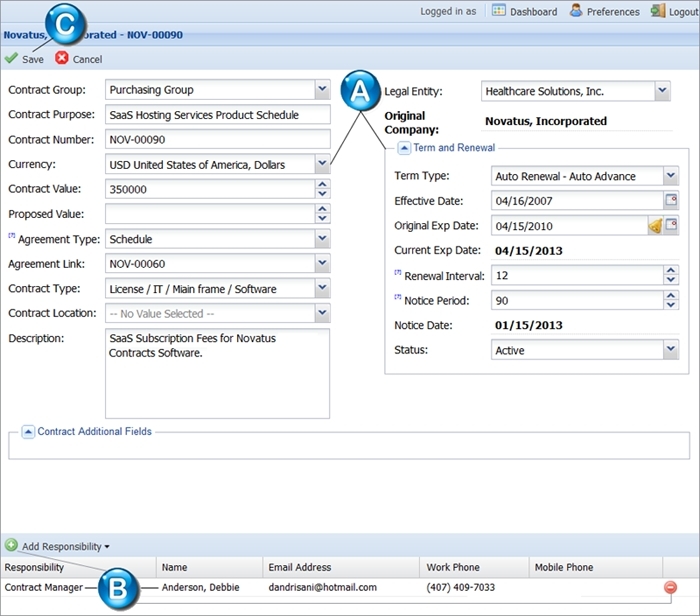
Task: Click the empty Proposed Value field
Action: coord(210,214)
